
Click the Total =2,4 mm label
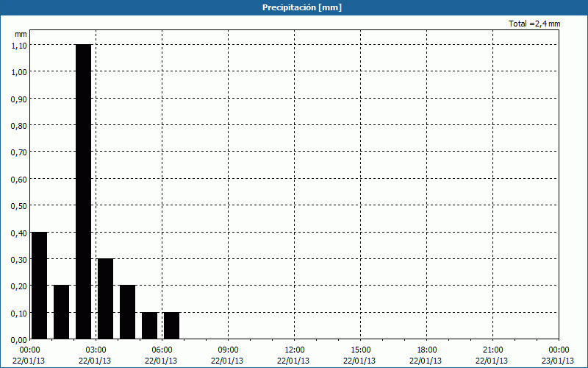click(x=534, y=24)
